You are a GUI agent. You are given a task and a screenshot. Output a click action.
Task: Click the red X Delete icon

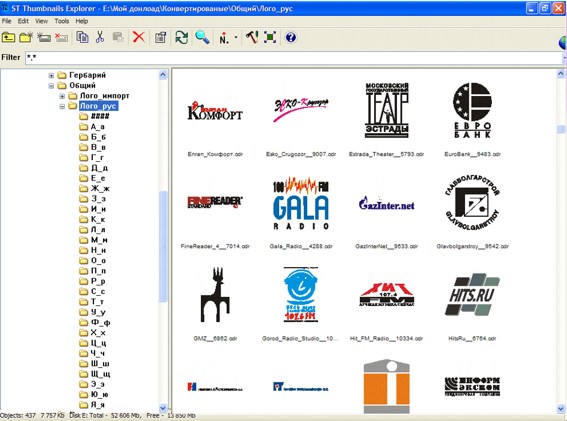[138, 37]
